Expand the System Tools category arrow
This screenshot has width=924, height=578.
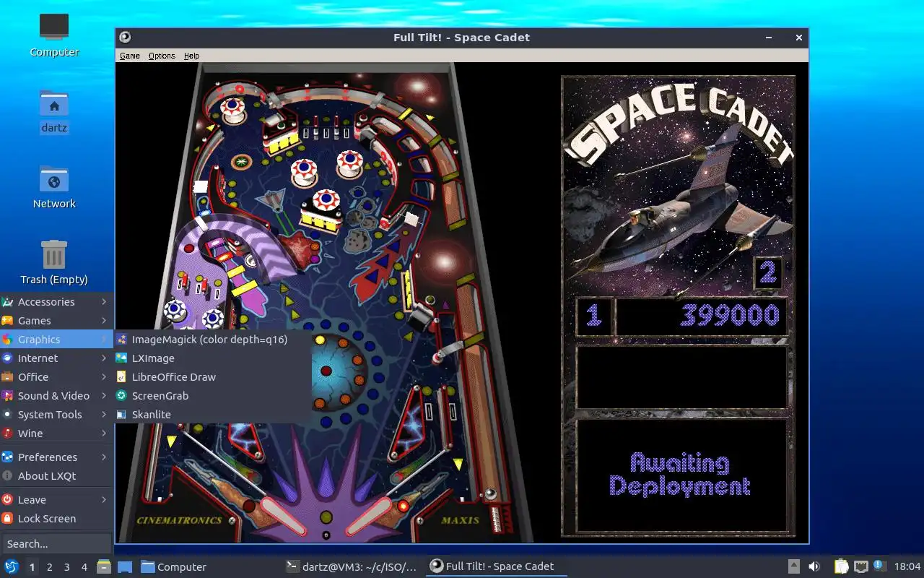tap(104, 415)
